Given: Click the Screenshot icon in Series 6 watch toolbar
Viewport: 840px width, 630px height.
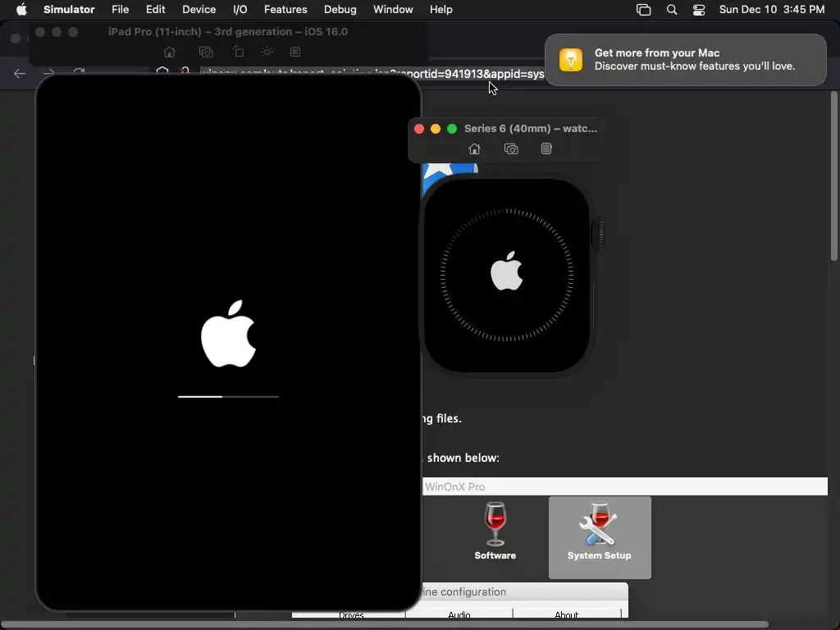Looking at the screenshot, I should 511,148.
